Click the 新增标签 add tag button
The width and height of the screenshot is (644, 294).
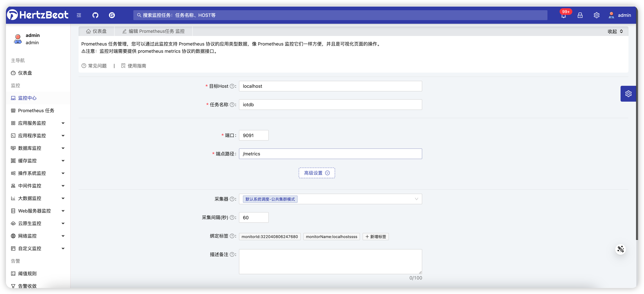375,236
